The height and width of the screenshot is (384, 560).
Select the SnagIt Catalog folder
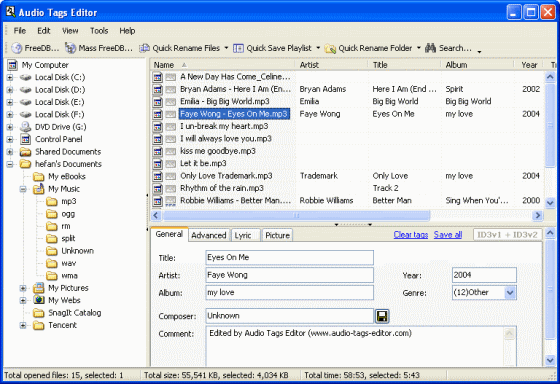click(x=75, y=313)
